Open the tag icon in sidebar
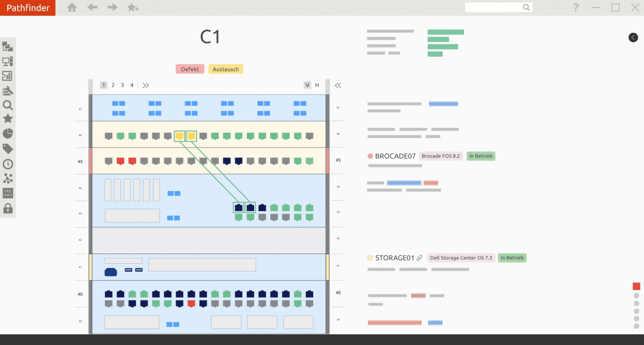Viewport: 644px width, 345px height. pyautogui.click(x=8, y=149)
